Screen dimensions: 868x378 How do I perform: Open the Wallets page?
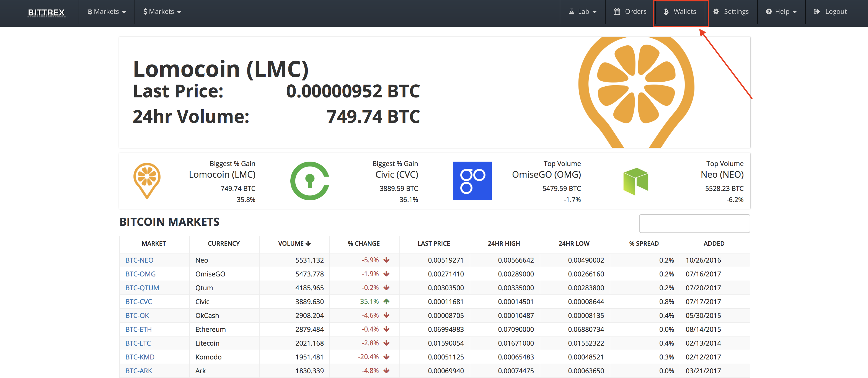pyautogui.click(x=680, y=12)
